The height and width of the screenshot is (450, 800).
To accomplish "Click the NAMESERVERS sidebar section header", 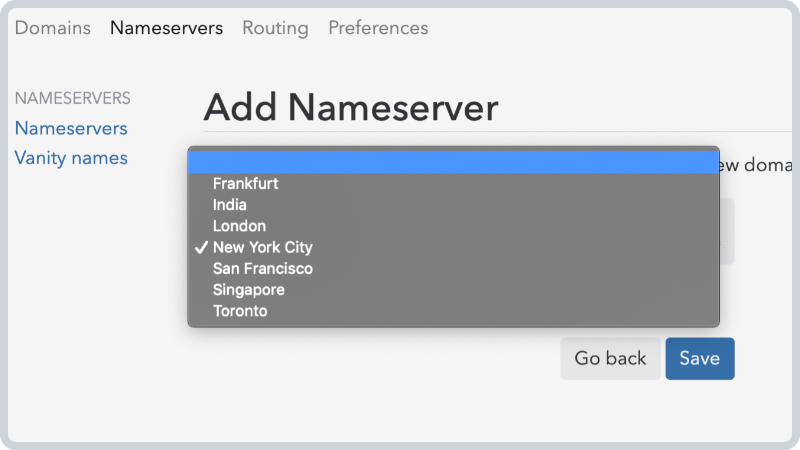I will pyautogui.click(x=72, y=98).
